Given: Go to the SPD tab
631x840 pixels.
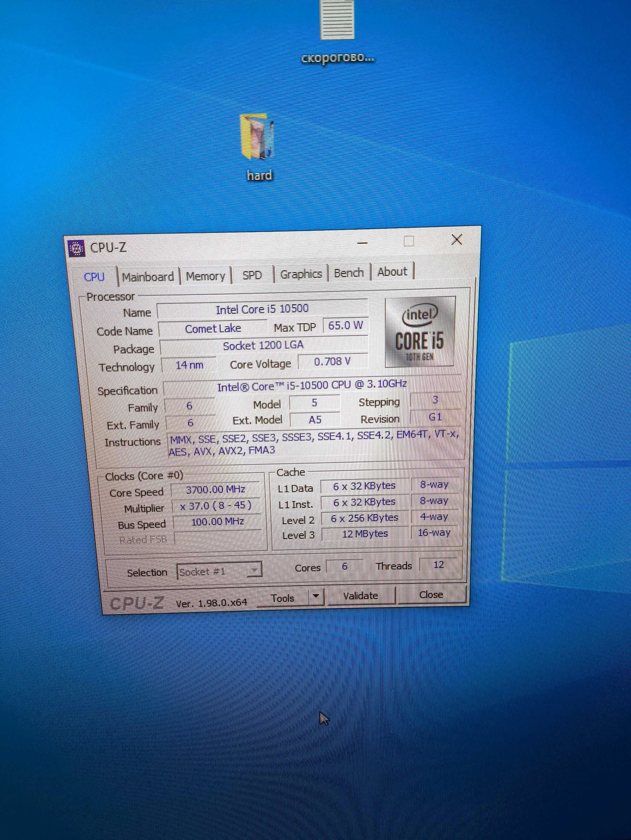Looking at the screenshot, I should [252, 275].
